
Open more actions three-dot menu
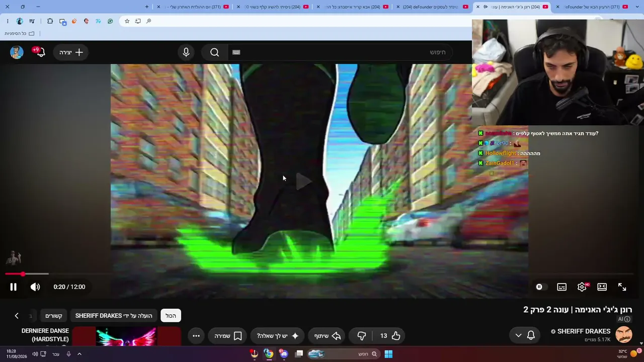196,336
